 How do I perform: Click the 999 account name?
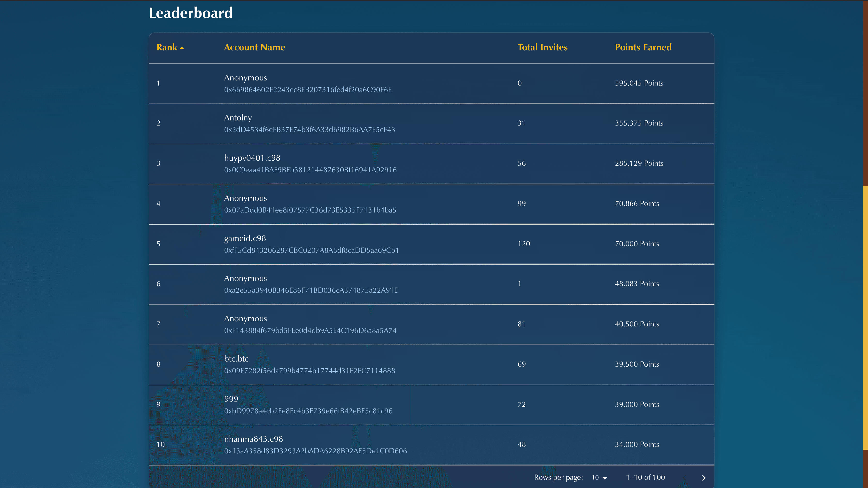(x=231, y=399)
